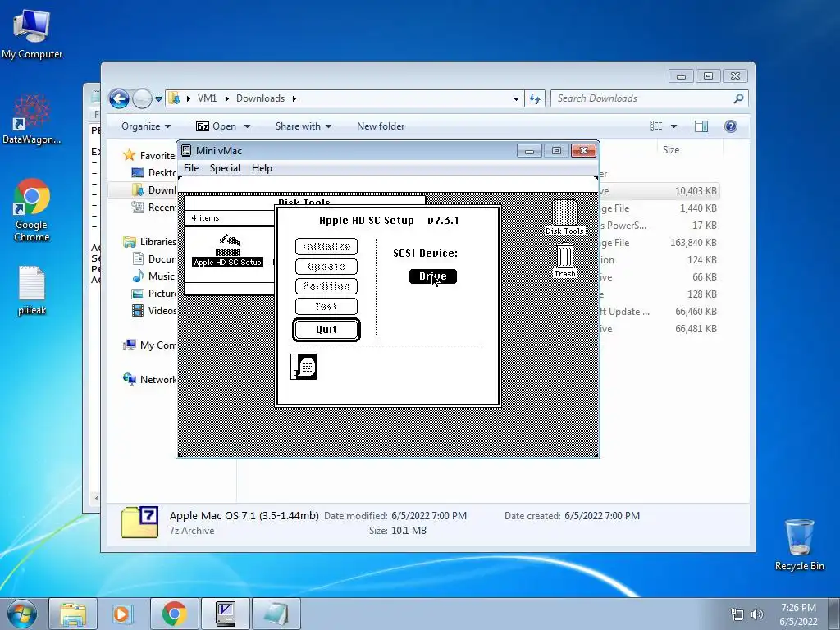The image size is (840, 630).
Task: Open the Organize dropdown in Explorer
Action: [x=146, y=126]
